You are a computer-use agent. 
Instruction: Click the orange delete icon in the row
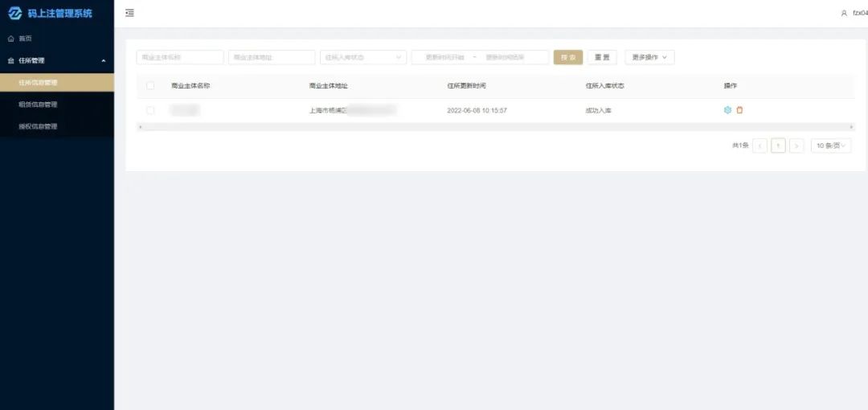(x=740, y=110)
